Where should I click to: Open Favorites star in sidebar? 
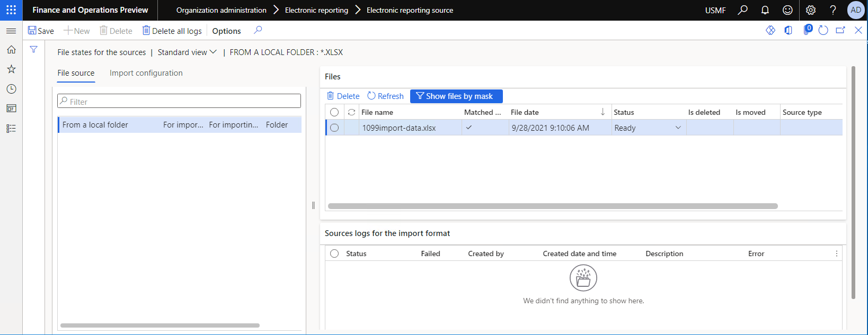pos(11,69)
